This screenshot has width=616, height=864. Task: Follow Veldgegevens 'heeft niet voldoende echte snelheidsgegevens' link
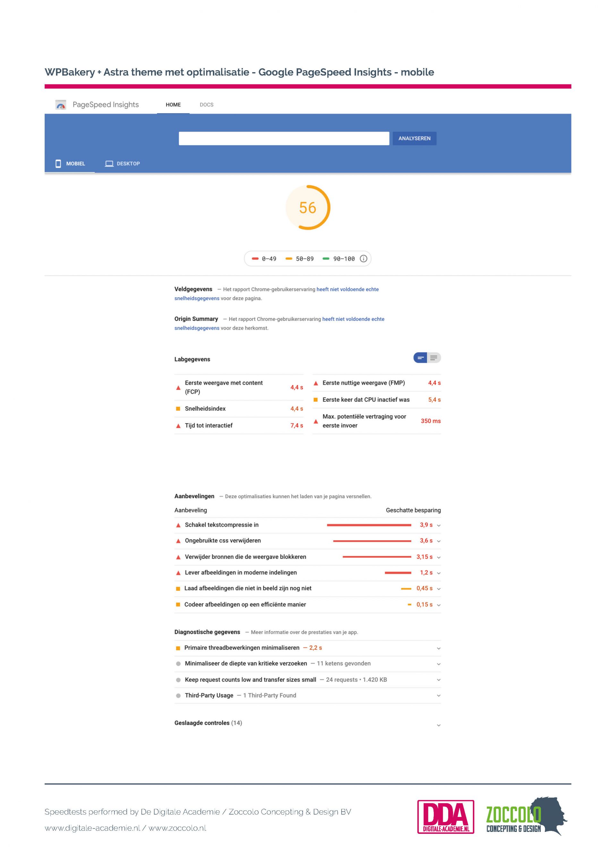[277, 294]
